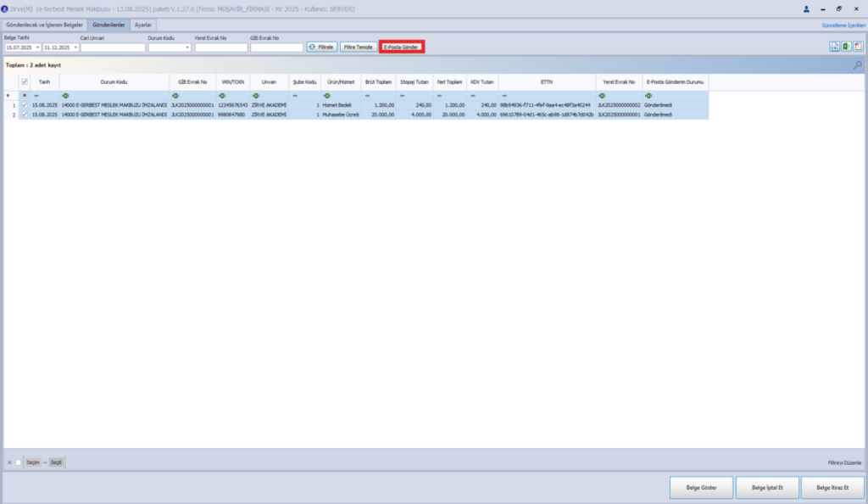Click the filter operator icon under E-Posta Gönderim Durumu
Image resolution: width=868 pixels, height=504 pixels.
(x=648, y=96)
